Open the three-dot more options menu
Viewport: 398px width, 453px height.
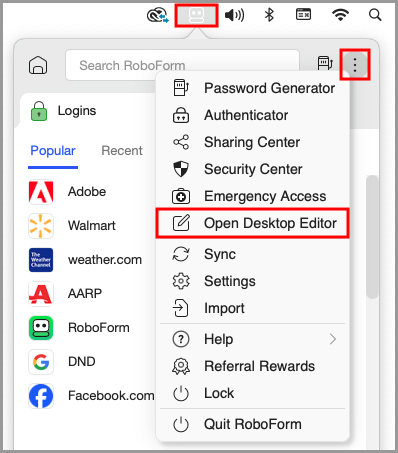[355, 65]
